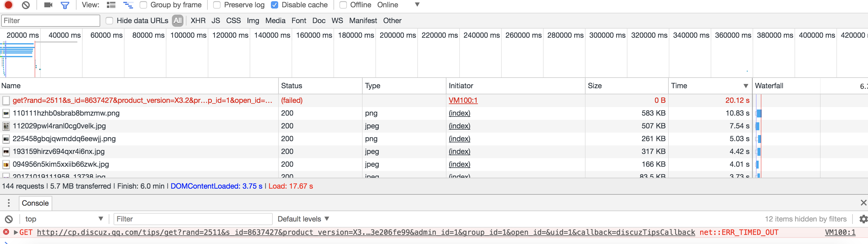Select the Console drawer tab

(x=35, y=203)
